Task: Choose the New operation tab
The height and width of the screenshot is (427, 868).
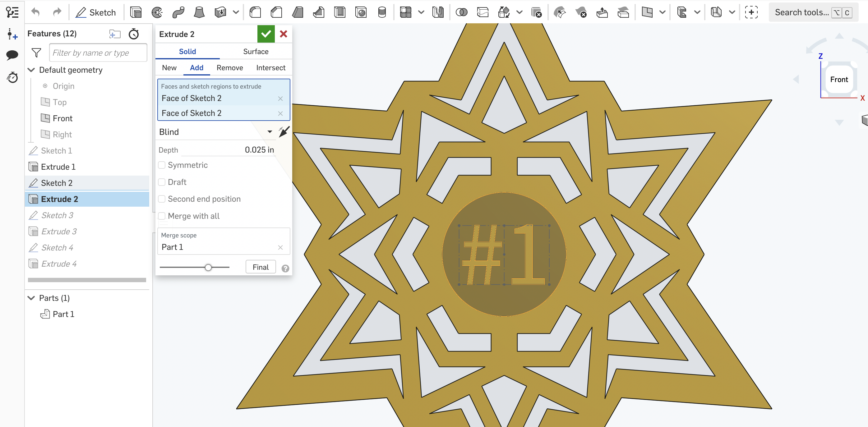Action: (169, 68)
